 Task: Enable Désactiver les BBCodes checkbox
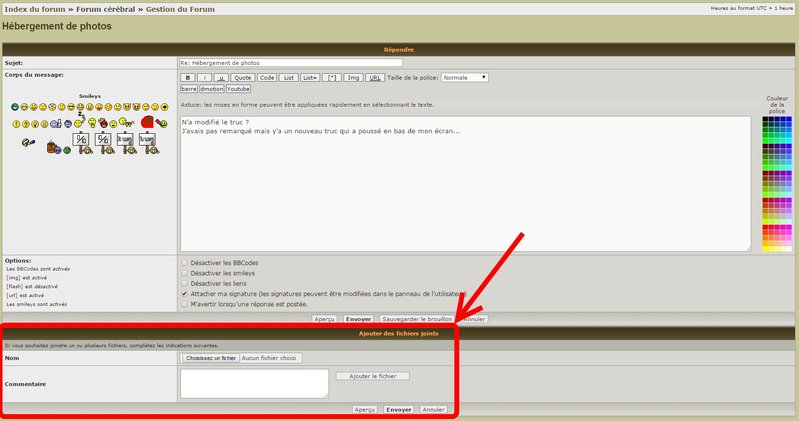184,262
